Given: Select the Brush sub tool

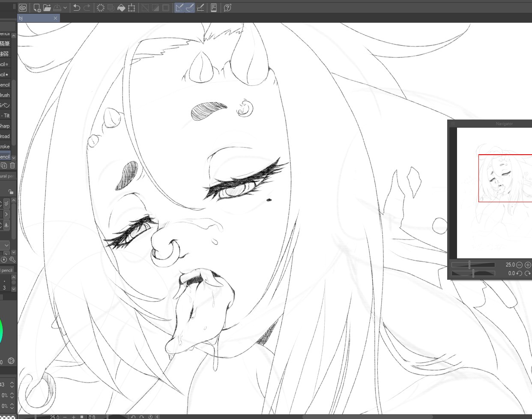Looking at the screenshot, I should pos(5,95).
